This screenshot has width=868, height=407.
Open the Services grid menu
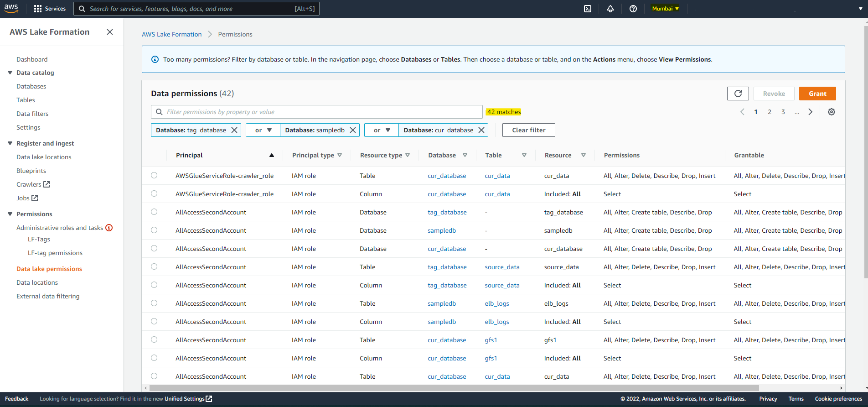(50, 9)
